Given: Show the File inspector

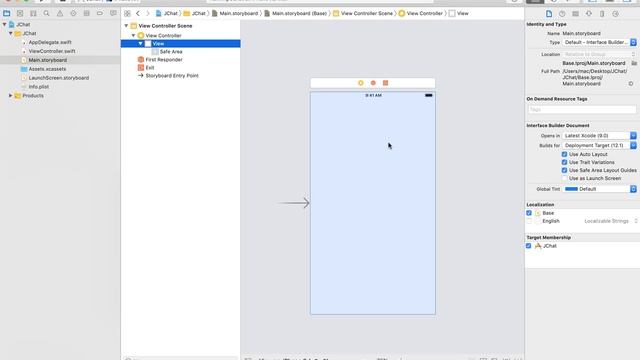Looking at the screenshot, I should (x=549, y=14).
